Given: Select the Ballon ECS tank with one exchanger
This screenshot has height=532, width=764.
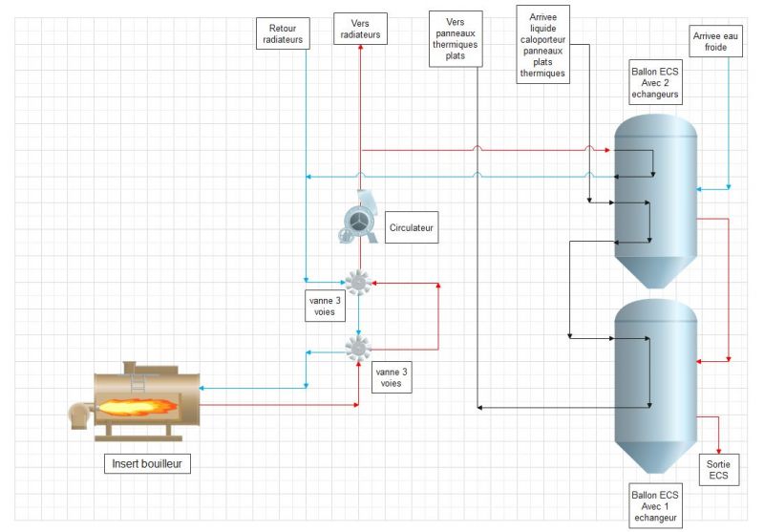Looking at the screenshot, I should (655, 386).
